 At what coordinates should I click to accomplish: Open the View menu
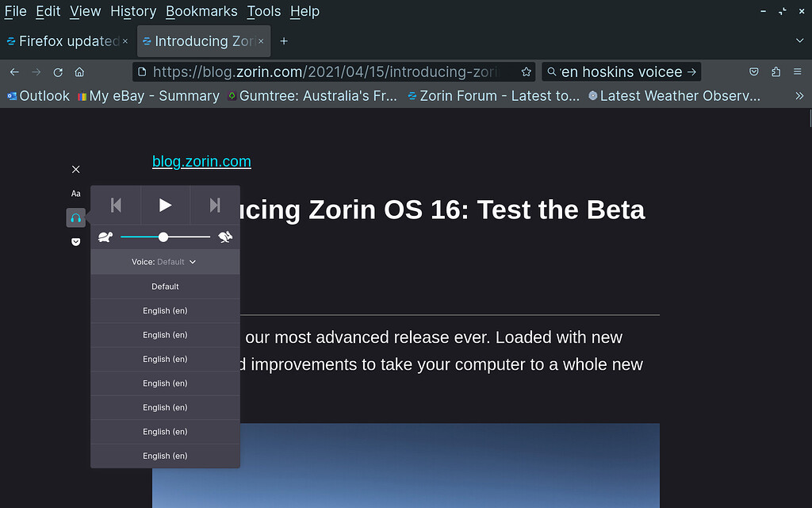coord(86,11)
